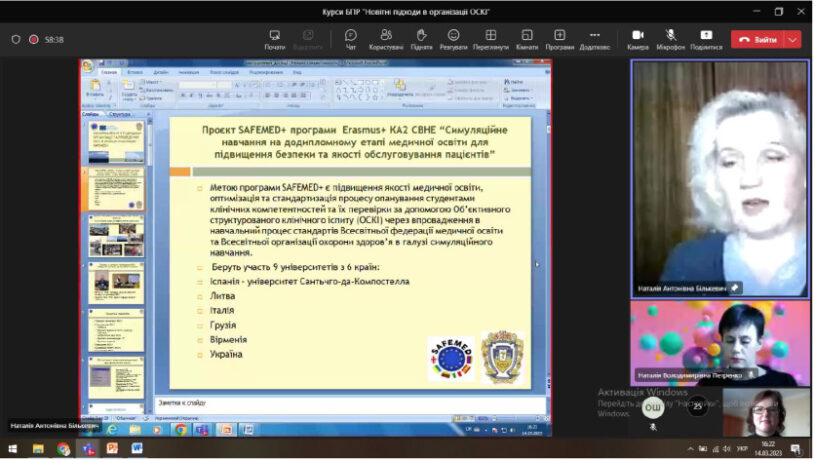Toggle the camera (Камера) on or off
This screenshot has height=460, width=815.
(638, 38)
